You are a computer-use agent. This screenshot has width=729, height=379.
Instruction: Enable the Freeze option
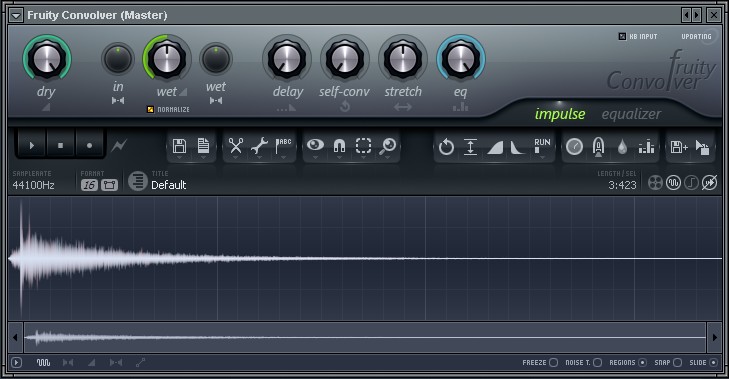553,362
